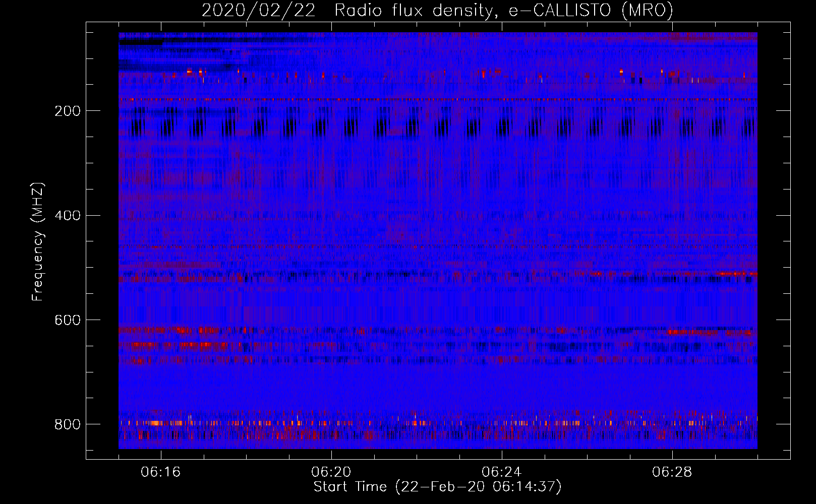Click the 06:28 time tick label

coord(672,472)
